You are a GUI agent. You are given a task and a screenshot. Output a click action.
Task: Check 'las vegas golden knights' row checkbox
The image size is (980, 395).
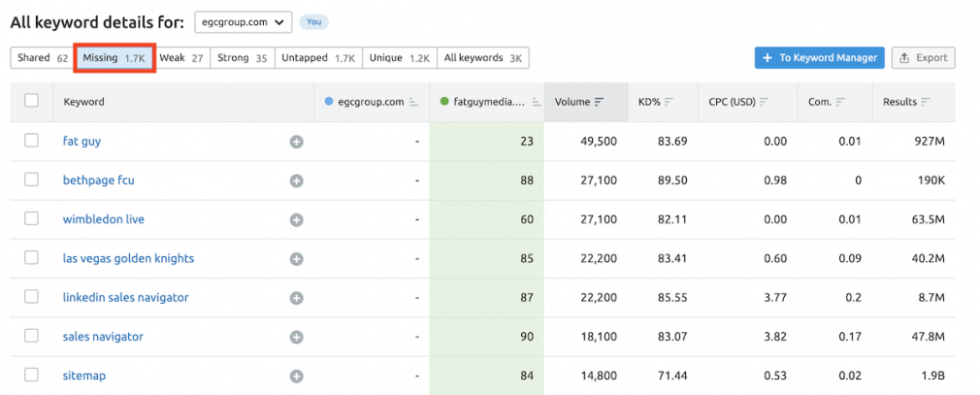tap(31, 257)
